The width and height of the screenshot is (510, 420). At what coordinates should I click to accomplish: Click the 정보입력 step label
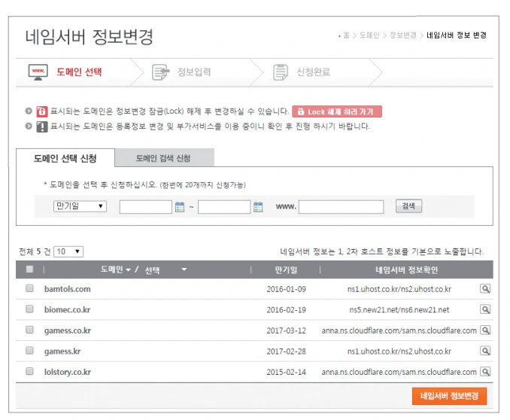point(194,72)
